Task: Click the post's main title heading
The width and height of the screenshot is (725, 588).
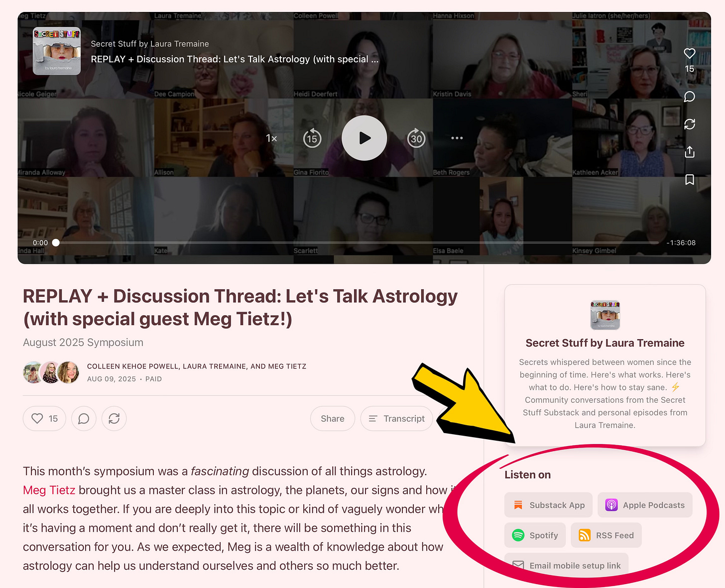Action: click(240, 308)
